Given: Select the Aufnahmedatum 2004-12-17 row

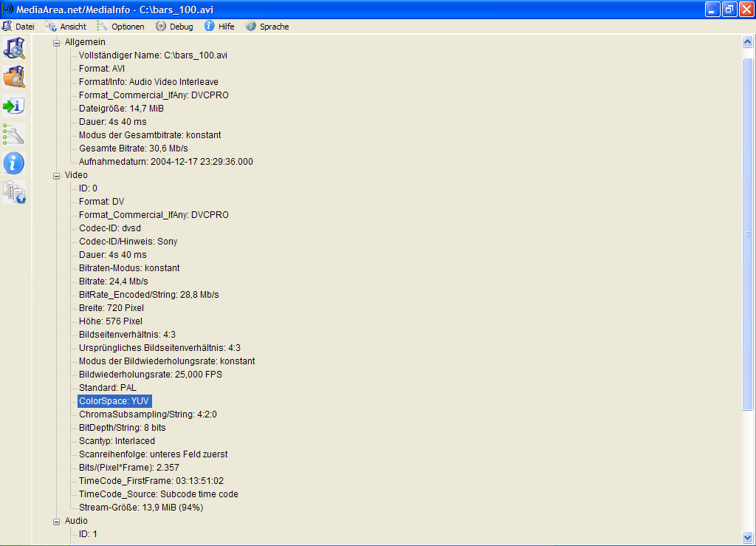Looking at the screenshot, I should [x=166, y=162].
